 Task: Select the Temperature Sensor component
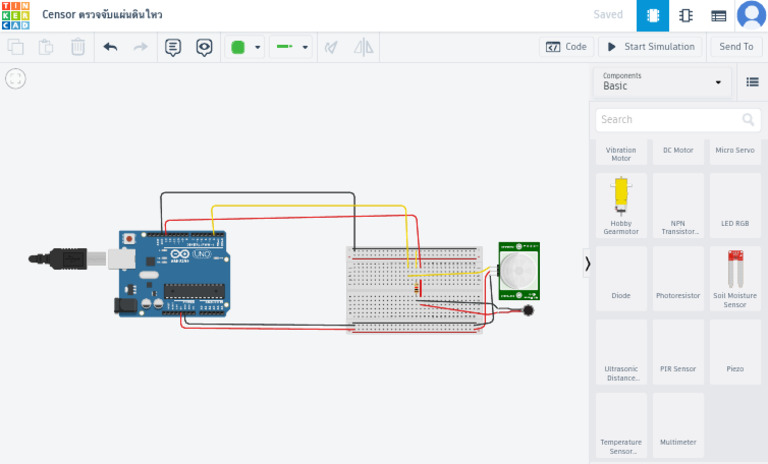[x=621, y=425]
